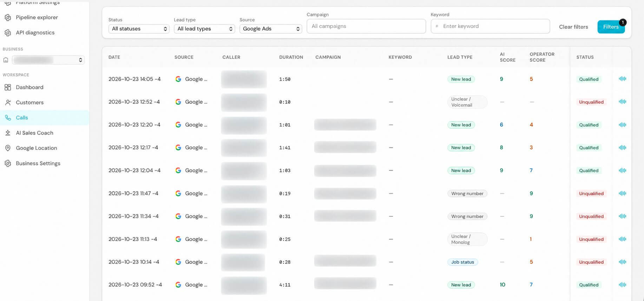The height and width of the screenshot is (301, 644).
Task: Expand the Lead type dropdown
Action: [x=204, y=29]
